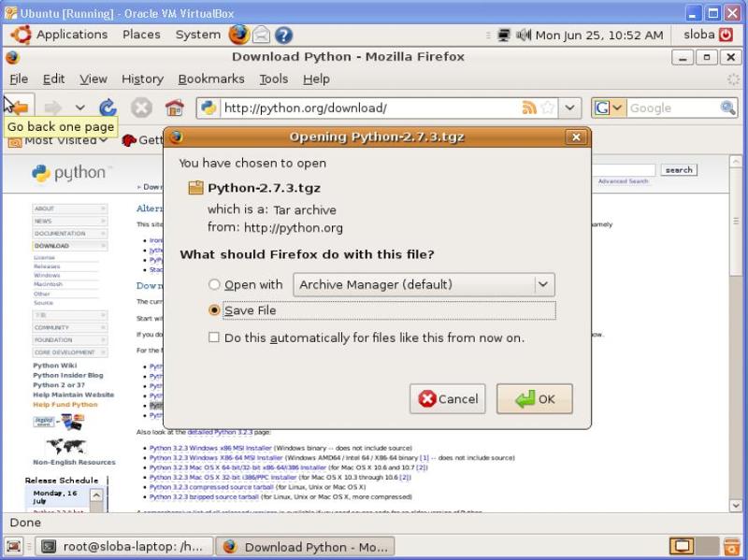
Task: Check Do this automatically for files
Action: point(214,337)
